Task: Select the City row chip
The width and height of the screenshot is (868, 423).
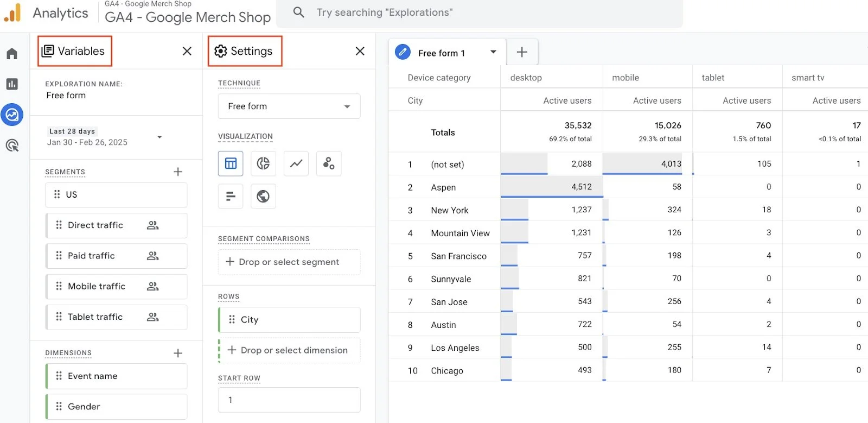Action: 289,320
